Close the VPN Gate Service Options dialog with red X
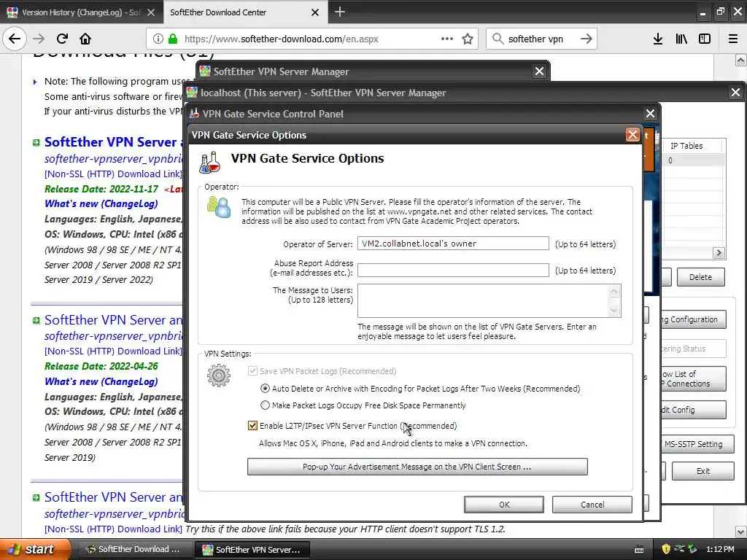 (x=632, y=135)
